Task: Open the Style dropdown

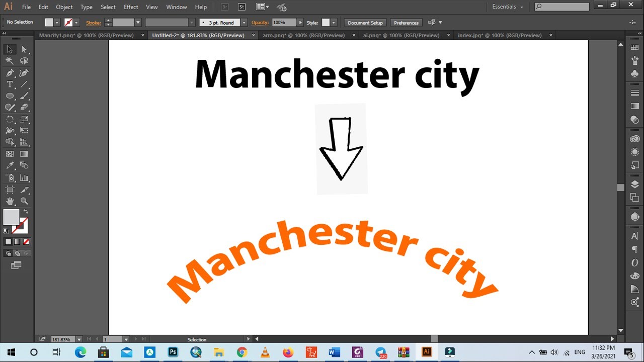Action: tap(333, 23)
